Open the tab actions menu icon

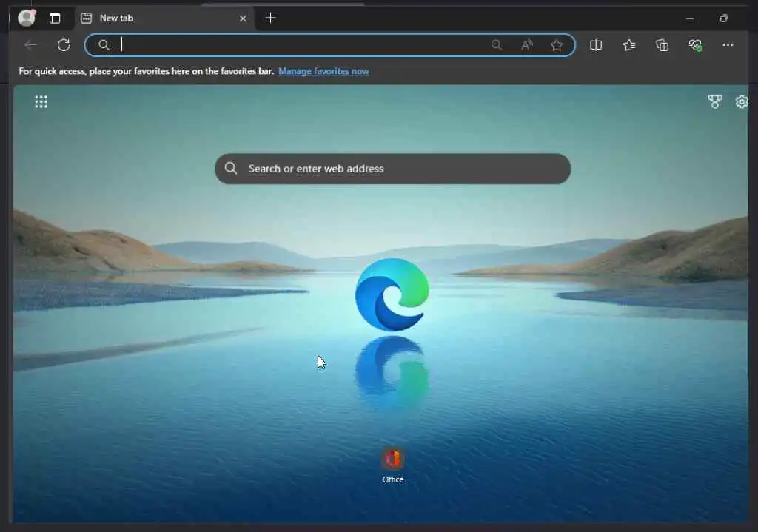[55, 18]
